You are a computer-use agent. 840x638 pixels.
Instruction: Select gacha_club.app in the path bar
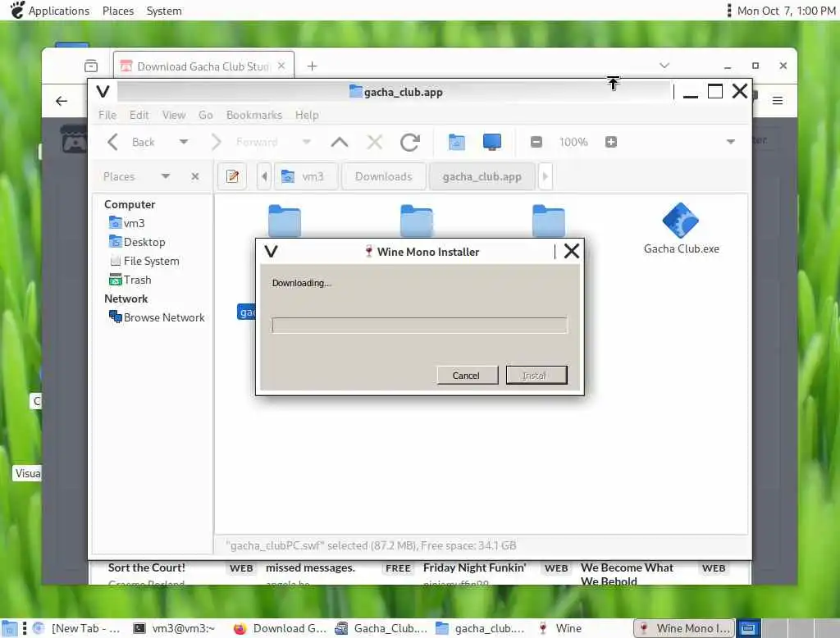pos(482,176)
